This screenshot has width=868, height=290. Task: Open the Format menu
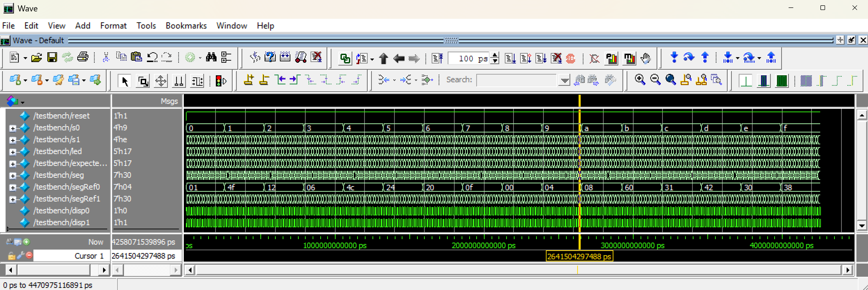click(x=113, y=26)
